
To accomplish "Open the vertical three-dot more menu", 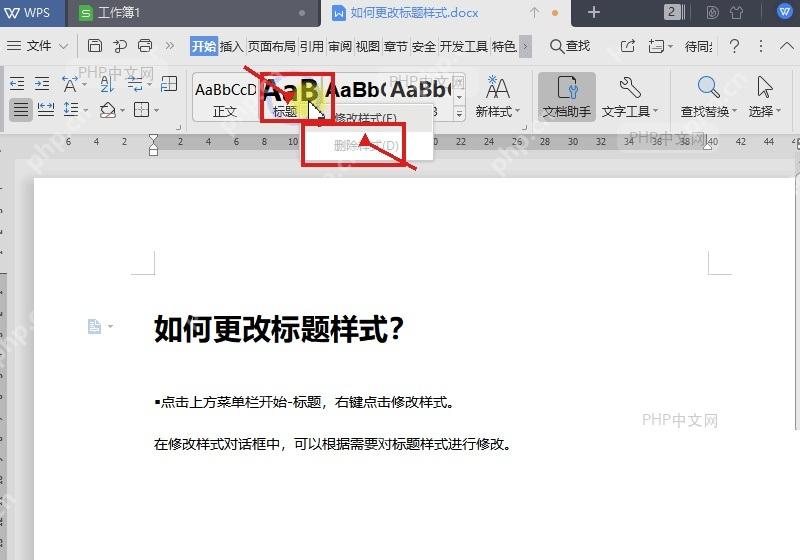I will (x=761, y=46).
